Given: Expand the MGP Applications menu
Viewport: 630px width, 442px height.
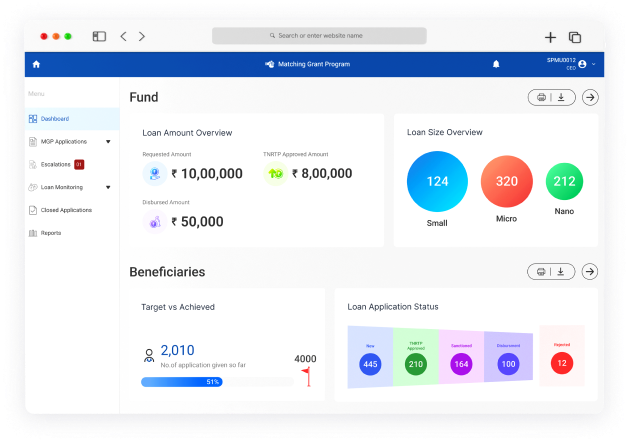Looking at the screenshot, I should (108, 142).
